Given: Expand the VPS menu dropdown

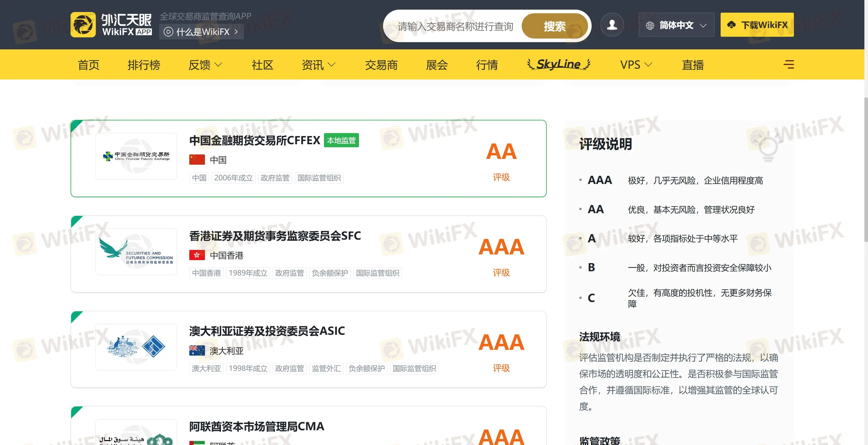Looking at the screenshot, I should pos(636,65).
